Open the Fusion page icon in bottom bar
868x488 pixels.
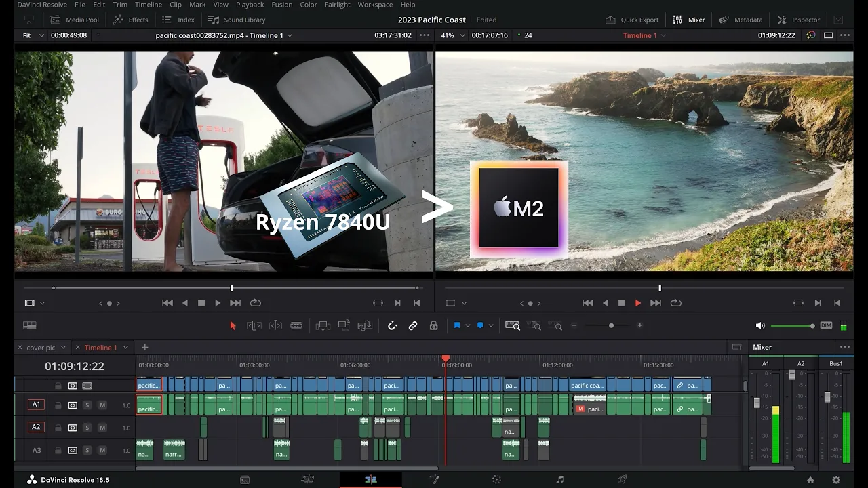[434, 479]
